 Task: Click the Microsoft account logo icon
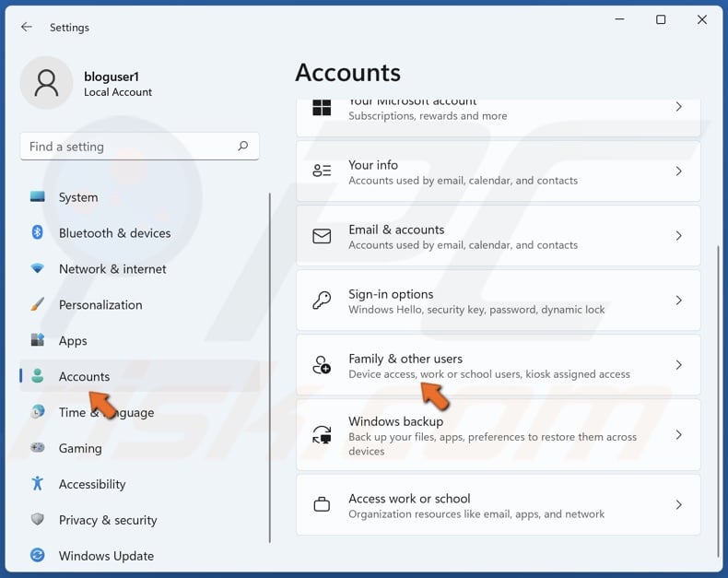[322, 108]
